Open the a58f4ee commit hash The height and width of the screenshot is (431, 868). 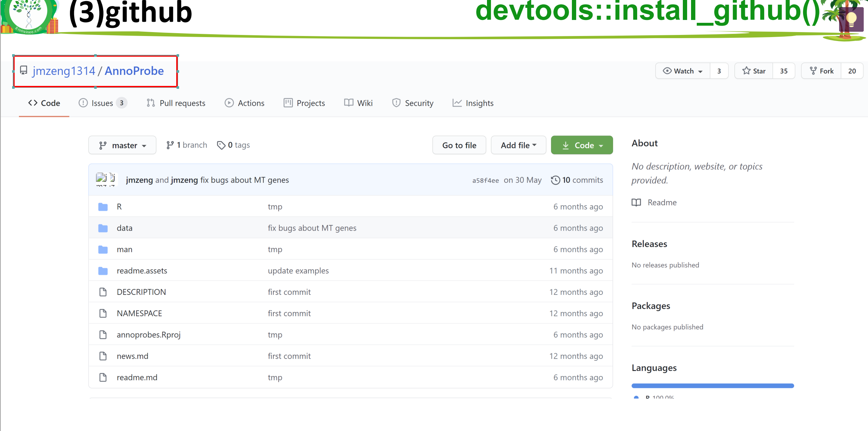(x=486, y=180)
